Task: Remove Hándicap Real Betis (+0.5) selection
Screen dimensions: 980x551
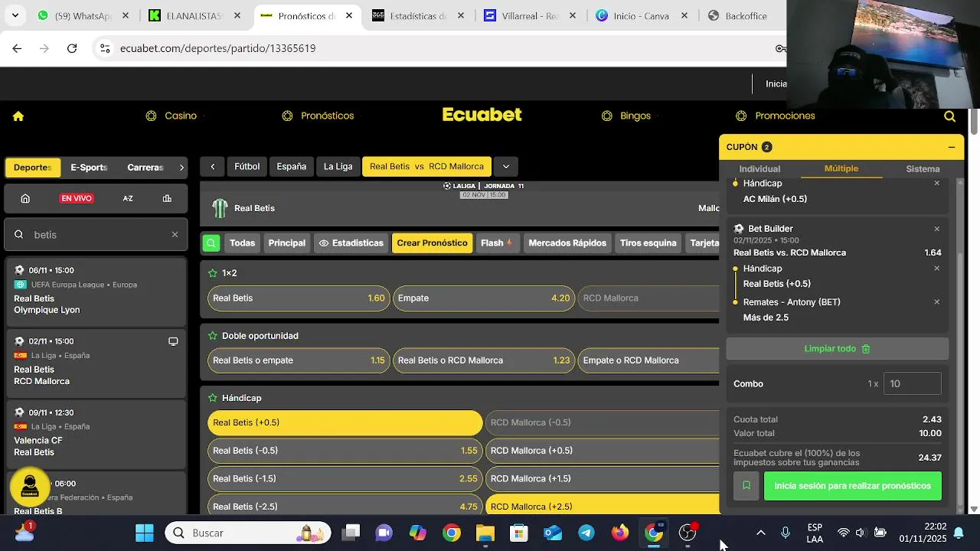Action: 936,269
